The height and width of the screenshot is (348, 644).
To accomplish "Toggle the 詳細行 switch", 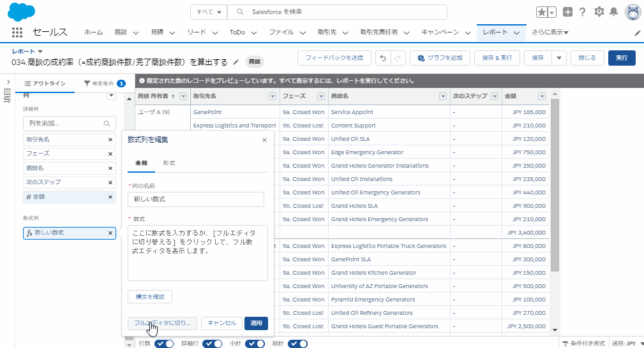I will coord(213,344).
